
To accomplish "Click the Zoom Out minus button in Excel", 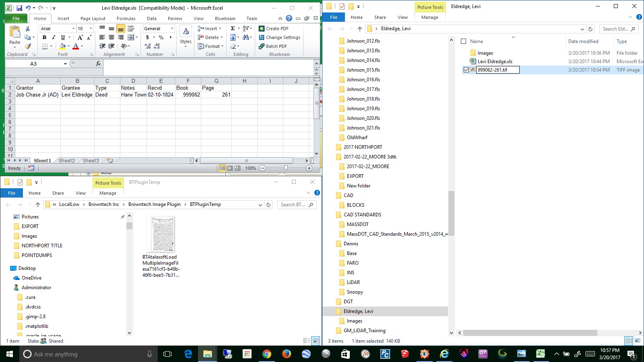I will [x=262, y=168].
